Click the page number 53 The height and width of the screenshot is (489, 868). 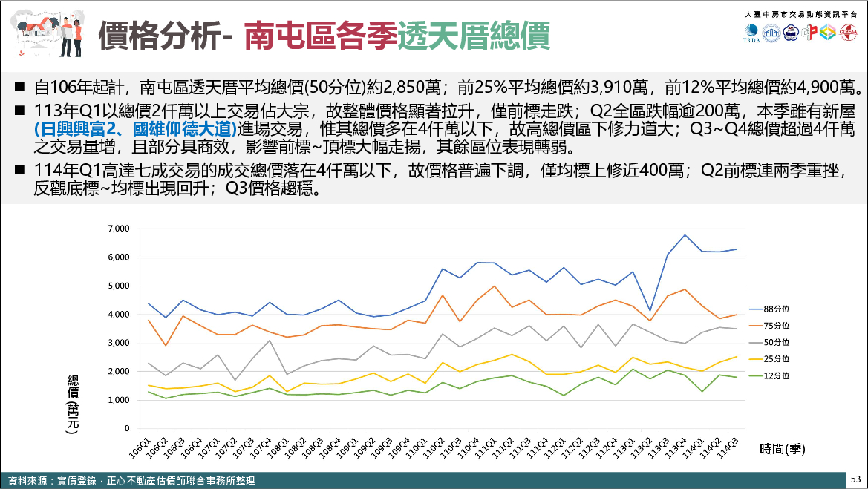coord(855,479)
